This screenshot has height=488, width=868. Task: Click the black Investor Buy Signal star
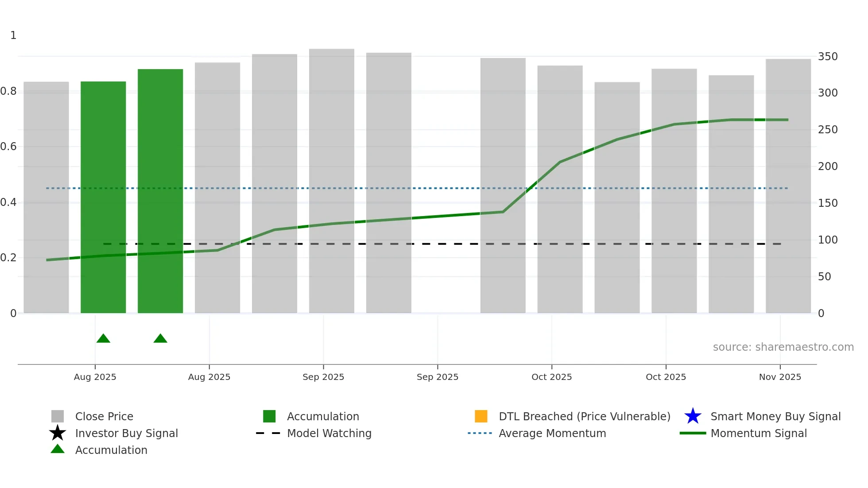[x=58, y=433]
